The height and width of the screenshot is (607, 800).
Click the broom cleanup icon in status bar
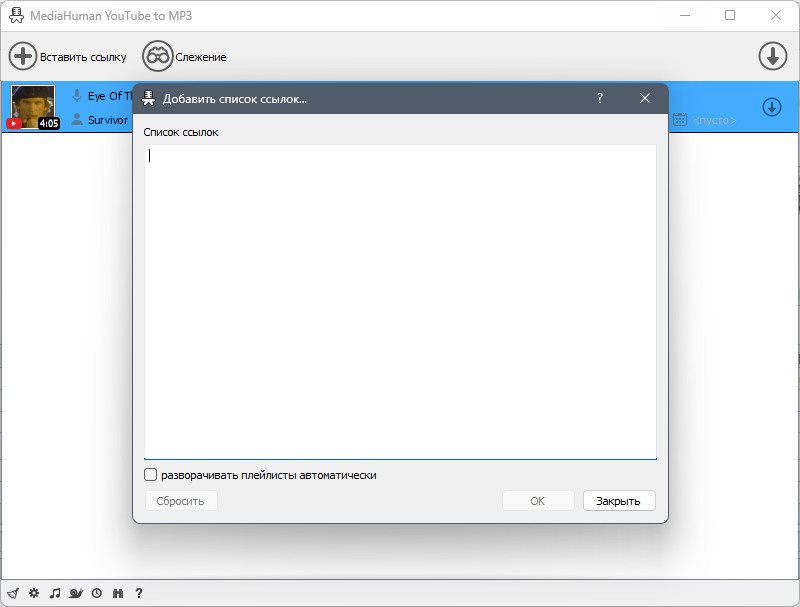(13, 593)
